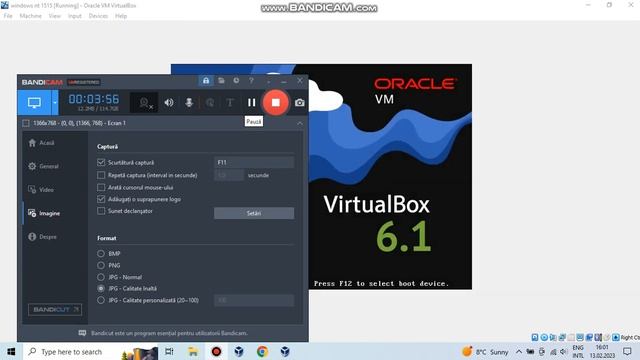Open the VirtualBox Devices menu
This screenshot has height=360, width=640.
pos(98,16)
